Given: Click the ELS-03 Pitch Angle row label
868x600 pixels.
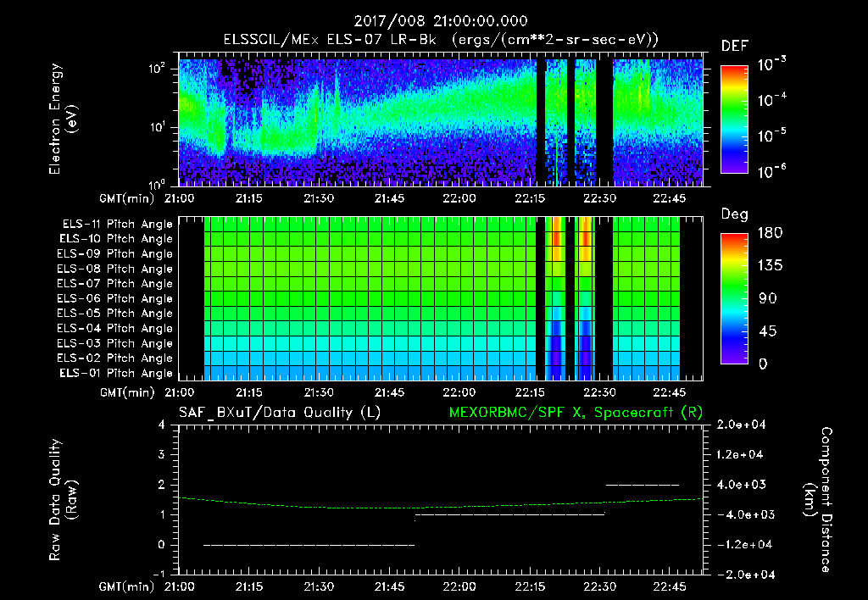Looking at the screenshot, I should click(x=115, y=343).
